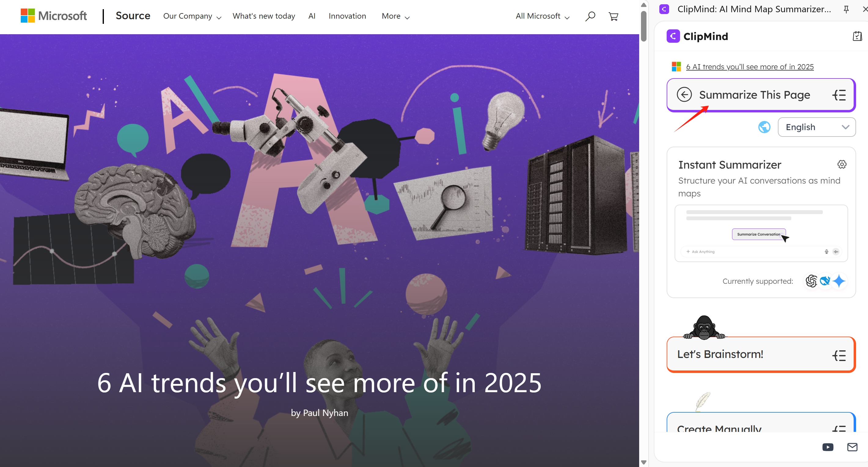Click the search icon in Microsoft navigation
The height and width of the screenshot is (467, 868).
coord(590,16)
